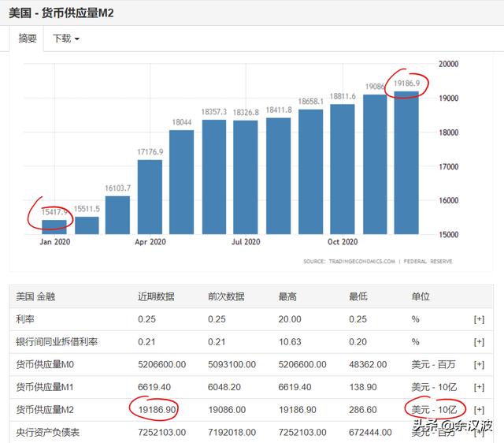Select the last bar labeled 19186.9
Screen dimensions: 504x443
406,163
